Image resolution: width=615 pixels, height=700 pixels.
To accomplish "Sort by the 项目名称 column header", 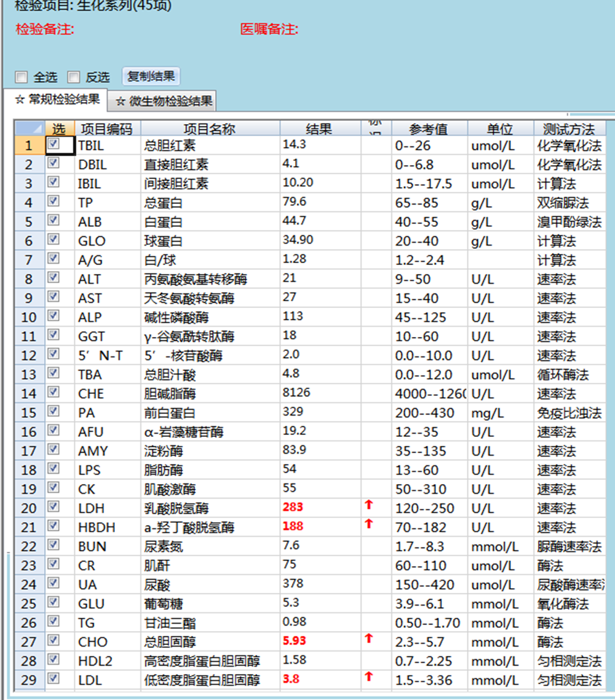I will [x=210, y=129].
